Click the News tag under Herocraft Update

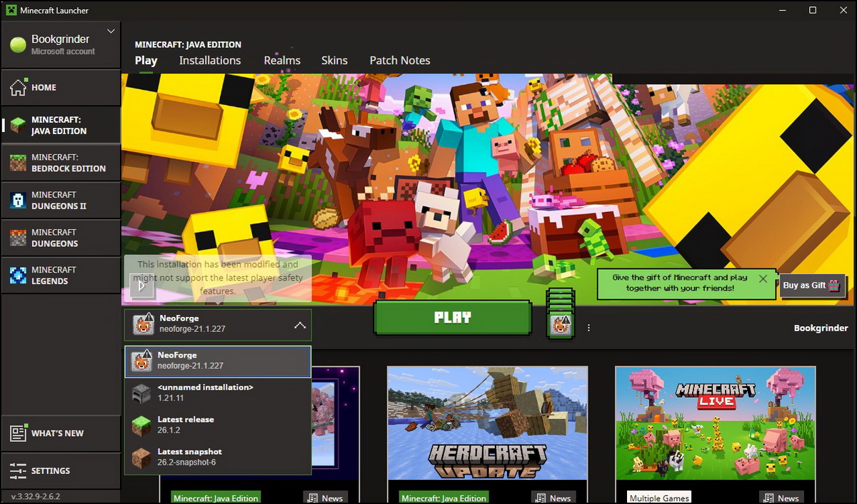(x=553, y=498)
